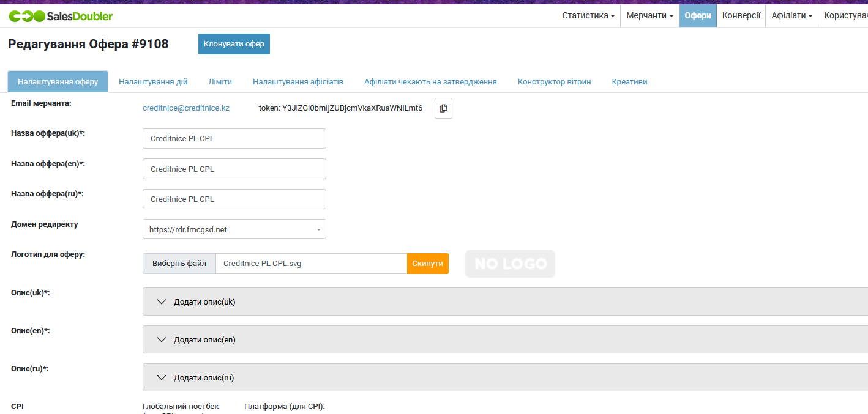Image resolution: width=868 pixels, height=414 pixels.
Task: Open the Креативи tab
Action: pos(629,81)
